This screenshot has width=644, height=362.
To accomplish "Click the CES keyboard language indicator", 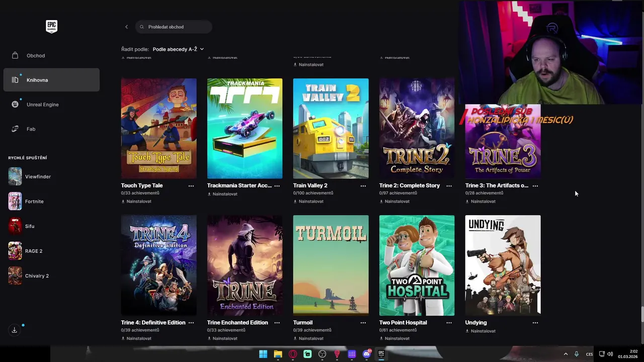I will [589, 354].
